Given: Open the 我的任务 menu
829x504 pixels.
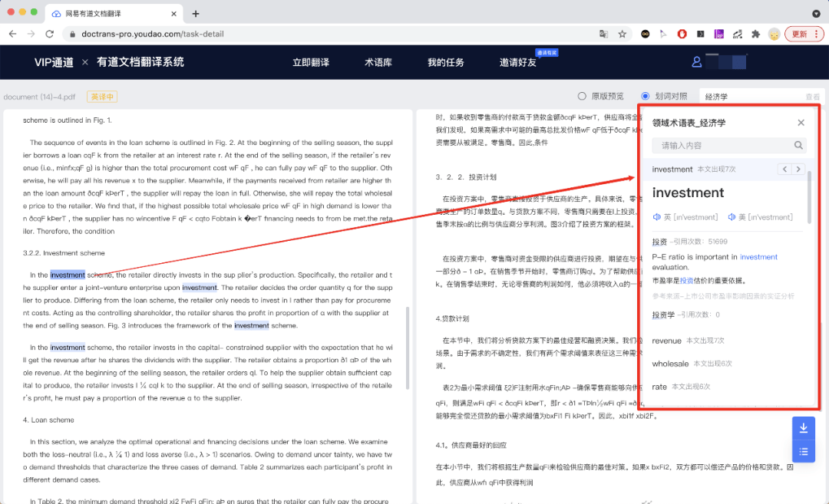Looking at the screenshot, I should 446,62.
